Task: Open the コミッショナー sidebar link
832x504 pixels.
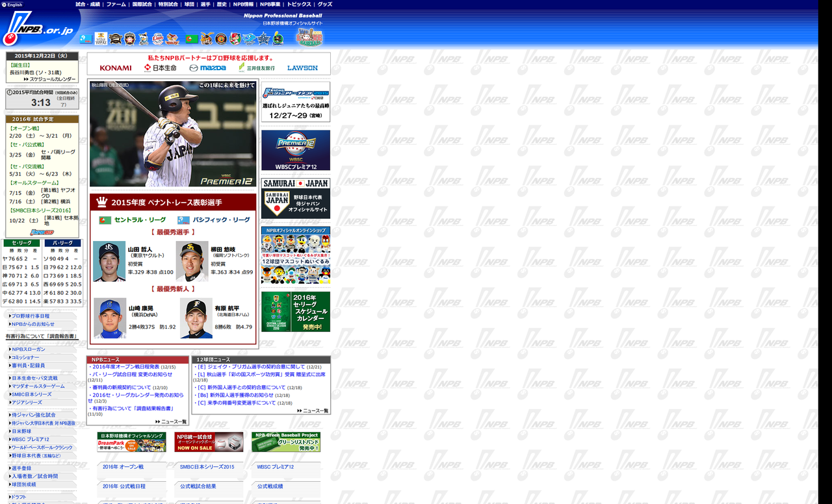Action: pos(25,357)
